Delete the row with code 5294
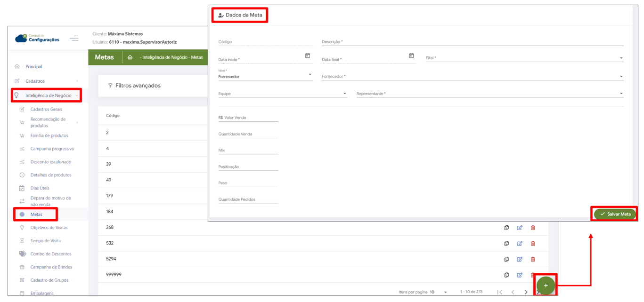The width and height of the screenshot is (644, 302). click(x=533, y=259)
